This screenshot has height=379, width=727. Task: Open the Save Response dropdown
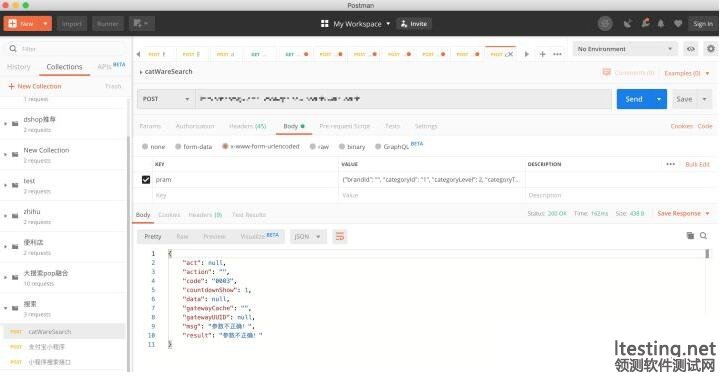coord(683,213)
